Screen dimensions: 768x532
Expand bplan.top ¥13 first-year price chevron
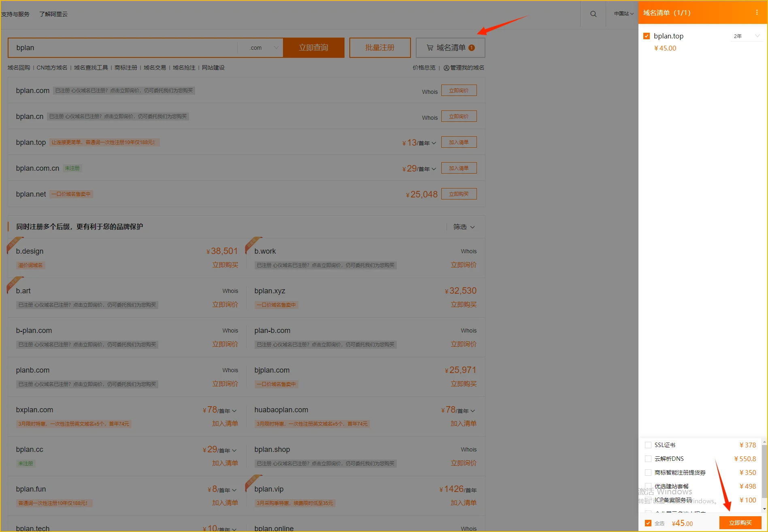click(x=434, y=143)
